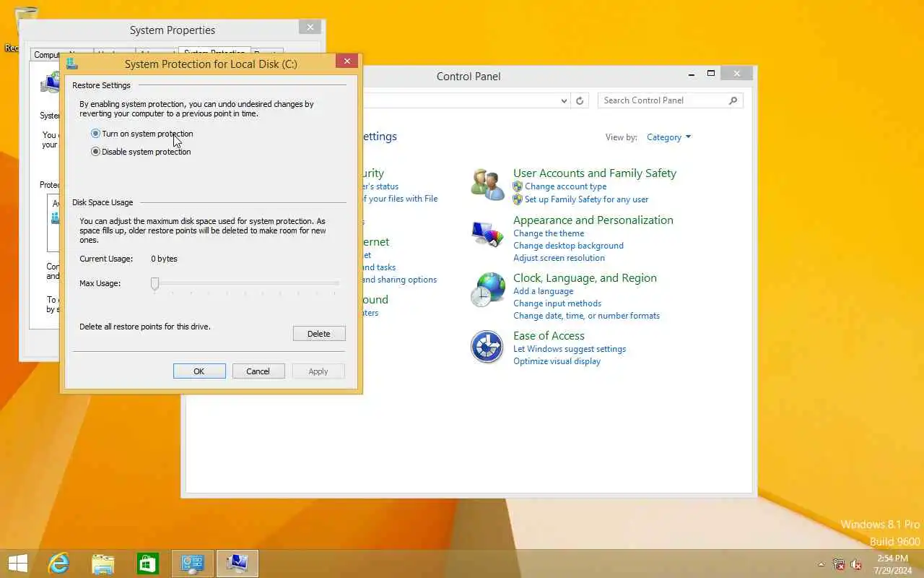Click Change input methods link

(557, 303)
